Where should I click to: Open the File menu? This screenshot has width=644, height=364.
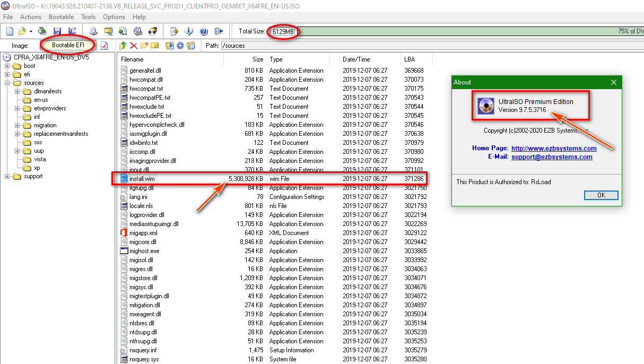8,17
